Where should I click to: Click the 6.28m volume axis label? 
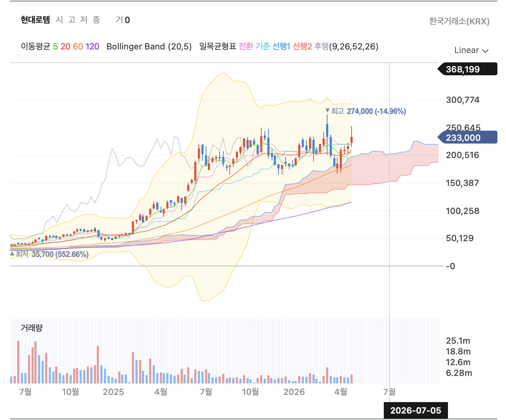(459, 373)
